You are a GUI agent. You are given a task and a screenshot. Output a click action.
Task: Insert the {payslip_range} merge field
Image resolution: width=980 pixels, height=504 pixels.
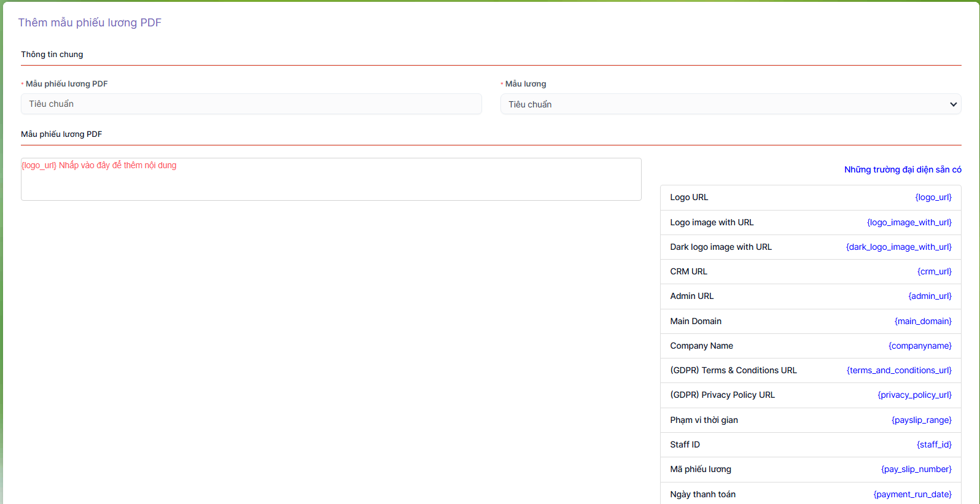[x=921, y=420]
